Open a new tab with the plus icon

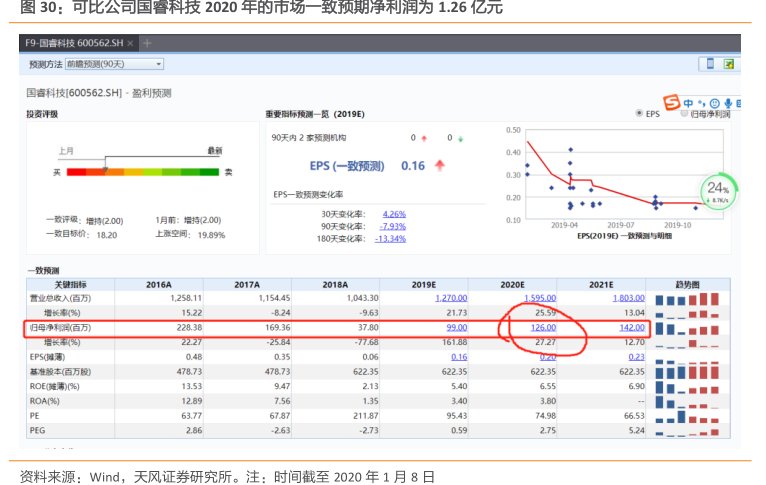click(x=147, y=43)
